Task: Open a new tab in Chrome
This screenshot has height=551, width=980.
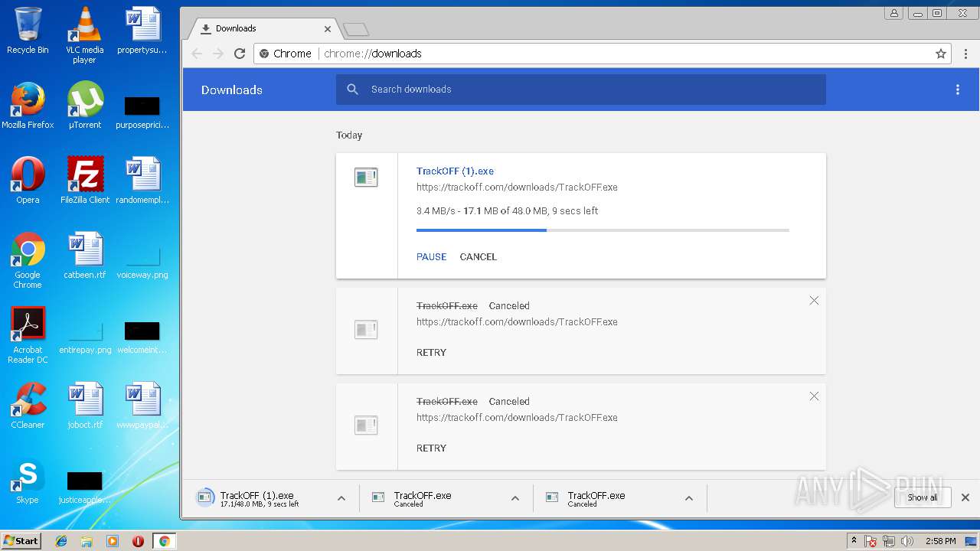Action: tap(356, 29)
